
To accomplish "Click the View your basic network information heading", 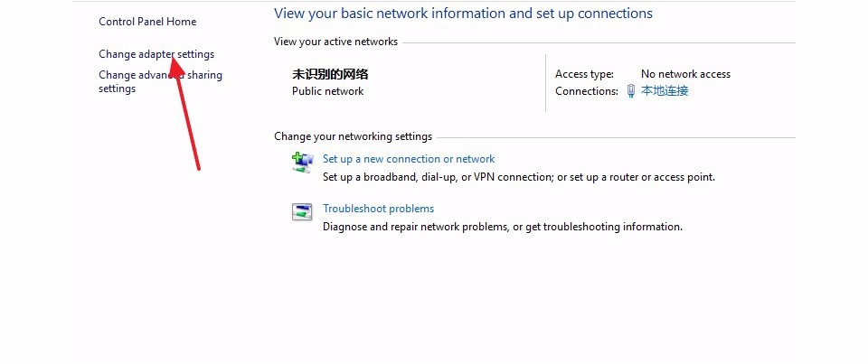I will (463, 14).
